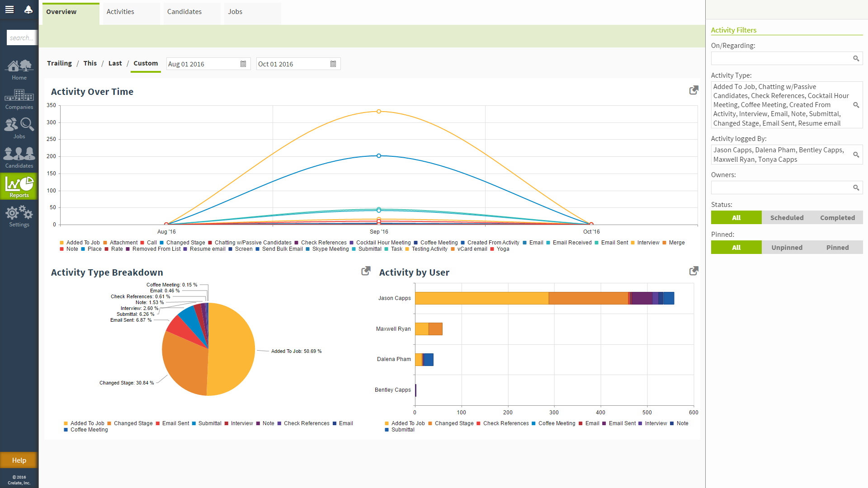Open Activity Type search selector
The width and height of the screenshot is (868, 488).
coord(856,105)
